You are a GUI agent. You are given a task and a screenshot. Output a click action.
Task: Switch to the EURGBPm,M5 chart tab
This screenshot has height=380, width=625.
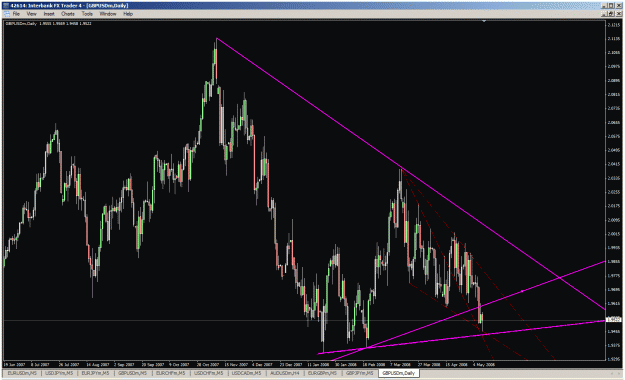click(322, 373)
